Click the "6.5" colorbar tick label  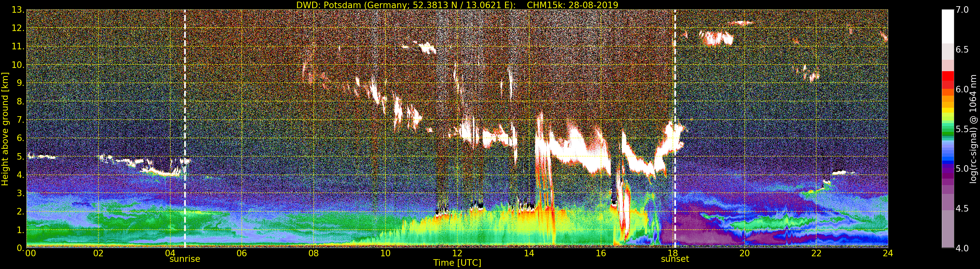pos(962,50)
